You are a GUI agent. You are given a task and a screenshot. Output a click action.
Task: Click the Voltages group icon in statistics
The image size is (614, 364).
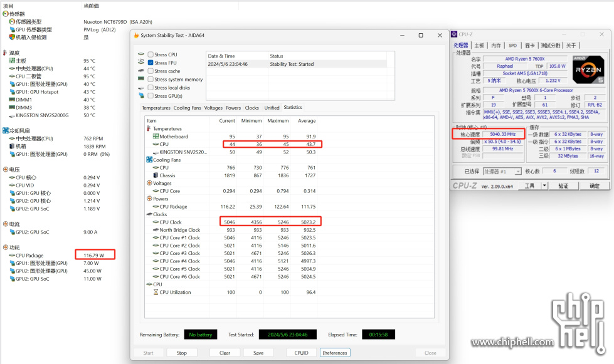[x=149, y=183]
